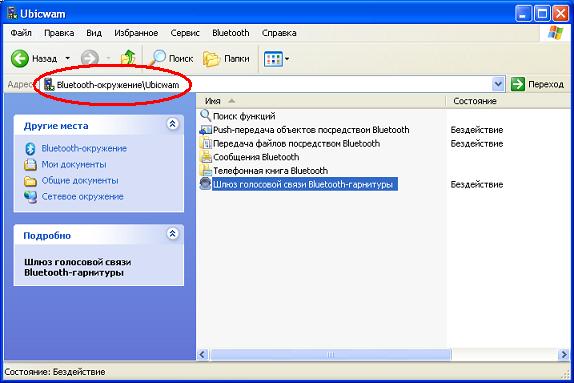Screen dimensions: 574x383
Task: Expand the address bar dropdown
Action: click(498, 85)
